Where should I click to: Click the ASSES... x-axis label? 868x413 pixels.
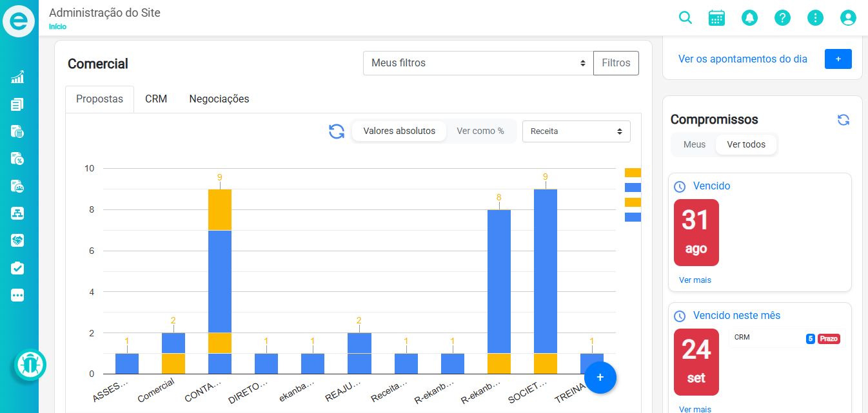tap(110, 390)
